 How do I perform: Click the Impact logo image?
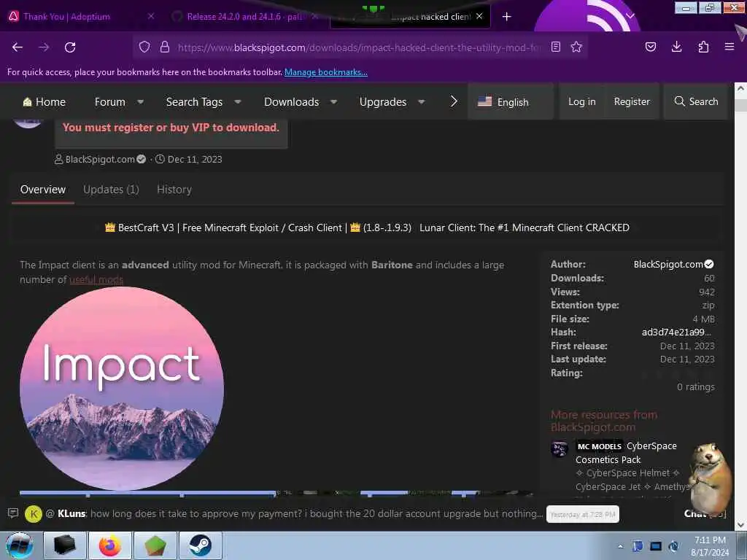122,388
